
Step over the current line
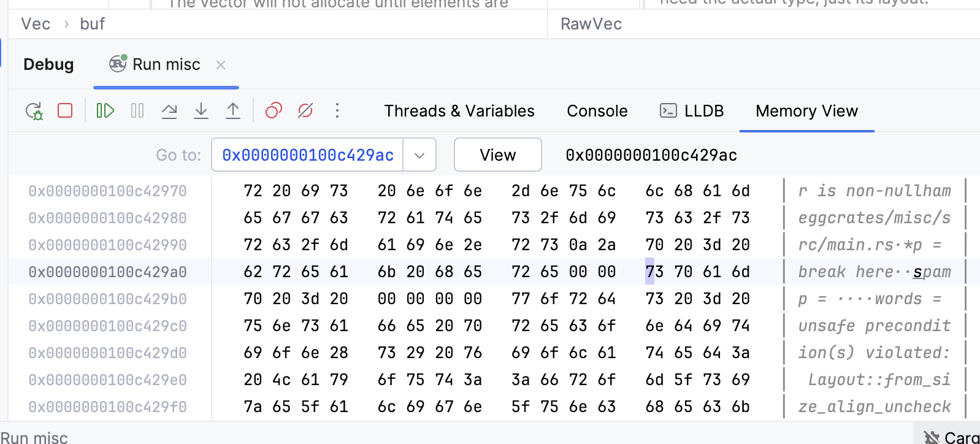pos(169,110)
